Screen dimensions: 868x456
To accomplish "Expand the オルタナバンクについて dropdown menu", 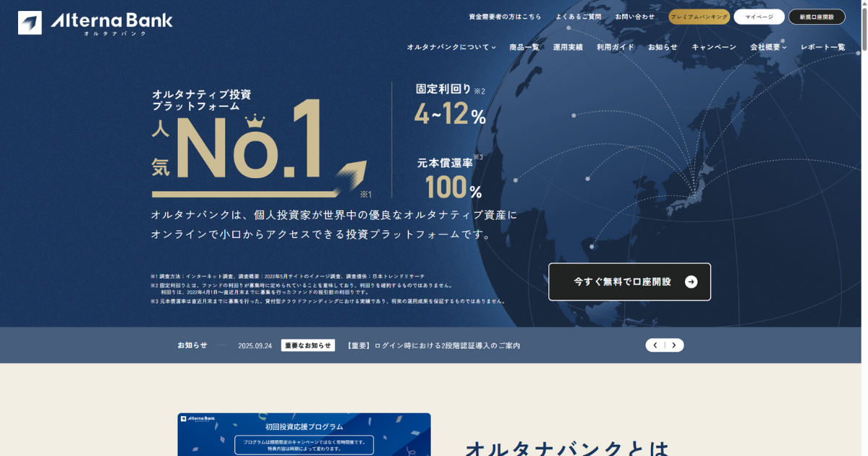I will [x=451, y=47].
